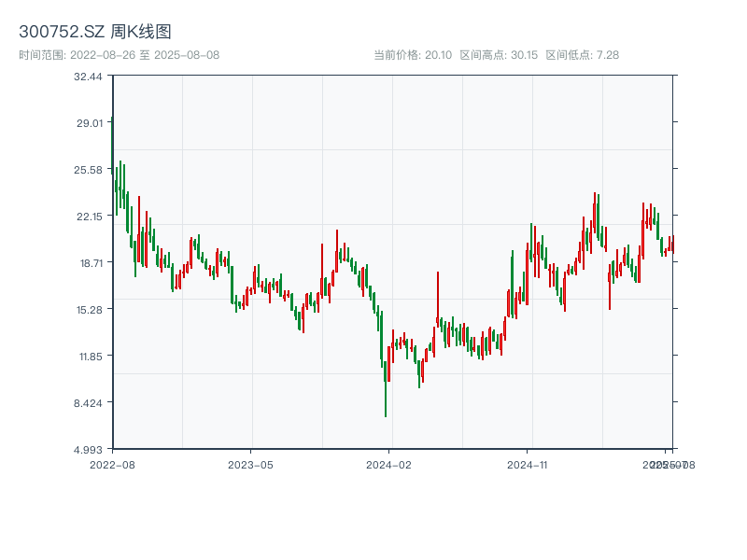Click the 18.71 y-axis tick label
747x560 pixels.
coord(88,263)
